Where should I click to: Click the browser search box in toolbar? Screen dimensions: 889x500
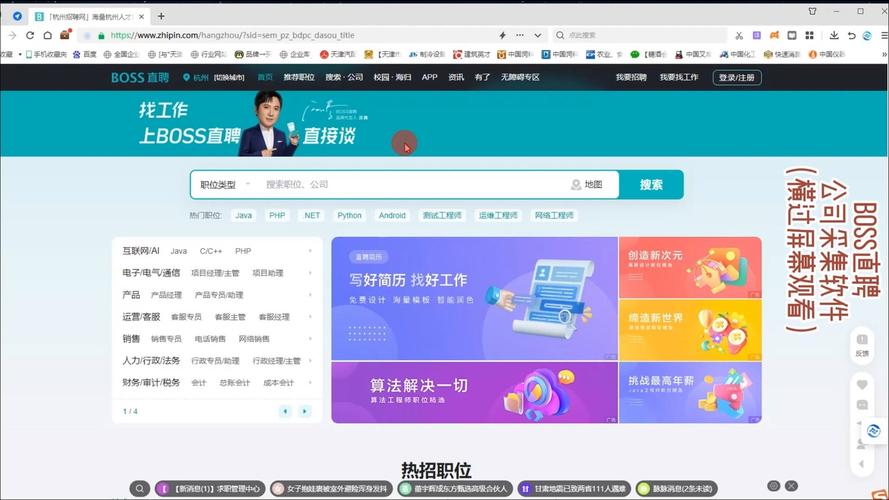pos(640,35)
